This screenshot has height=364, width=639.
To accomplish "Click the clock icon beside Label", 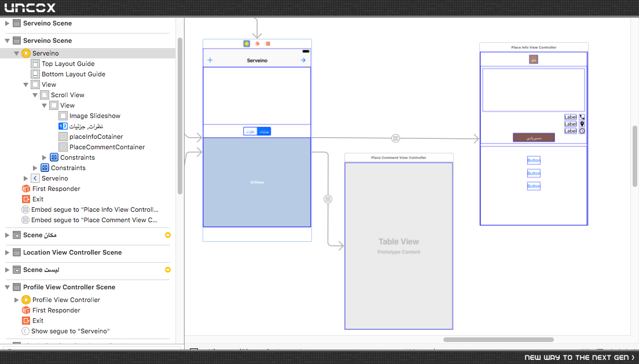I will [582, 131].
